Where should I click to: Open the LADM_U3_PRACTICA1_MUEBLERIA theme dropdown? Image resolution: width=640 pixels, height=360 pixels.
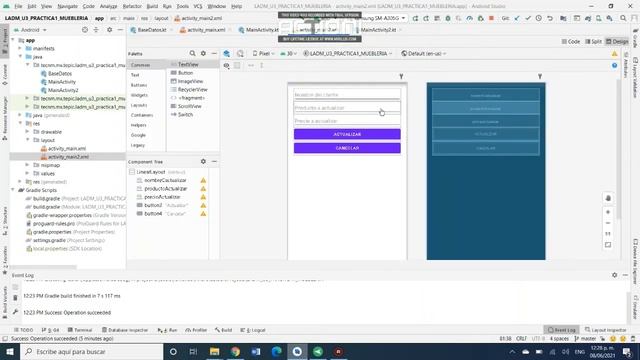(x=348, y=53)
